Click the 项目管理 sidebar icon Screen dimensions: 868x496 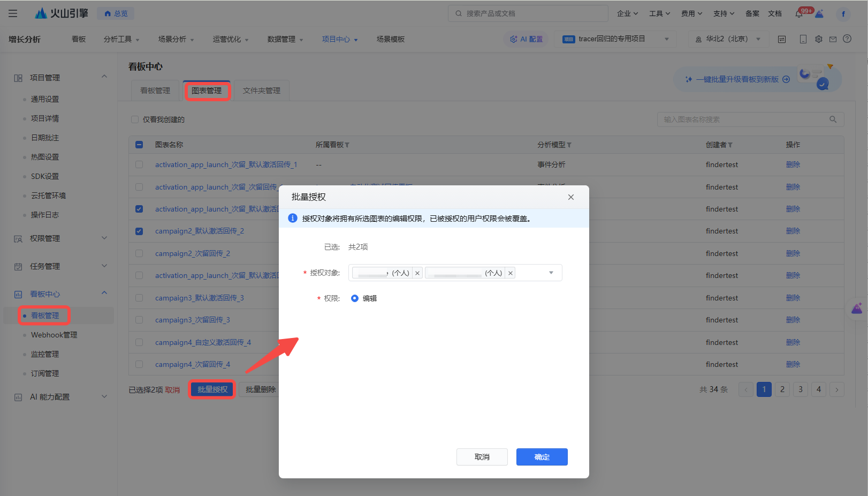click(x=18, y=78)
